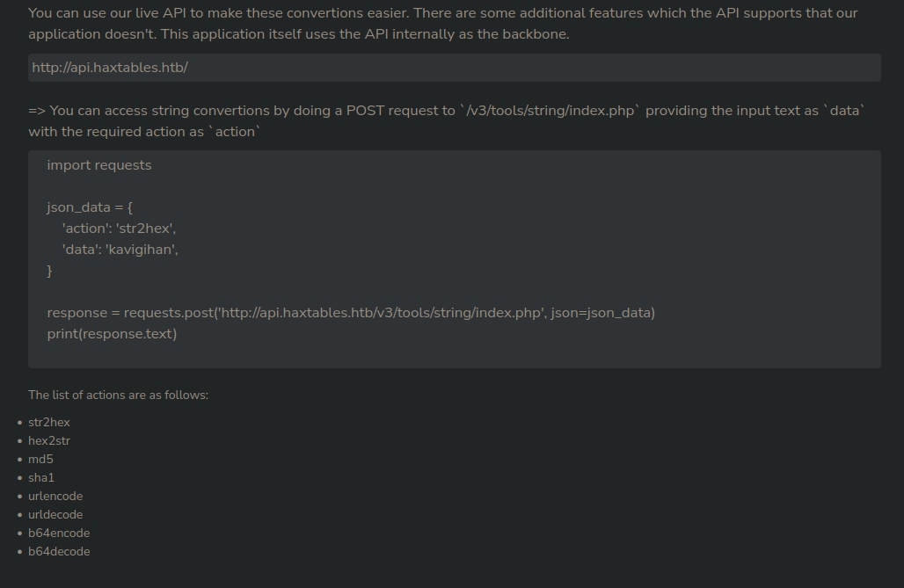The image size is (904, 588).
Task: Click the json_data = { line
Action: pyautogui.click(x=90, y=207)
